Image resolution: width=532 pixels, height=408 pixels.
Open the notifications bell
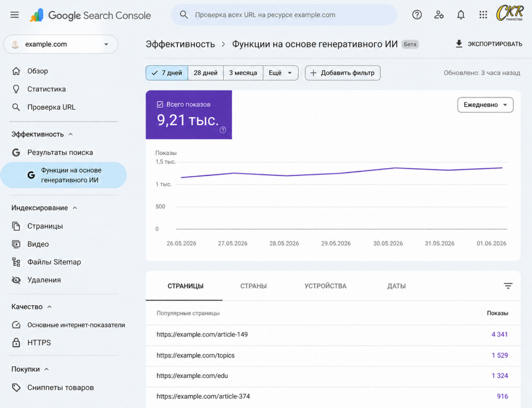(x=461, y=15)
